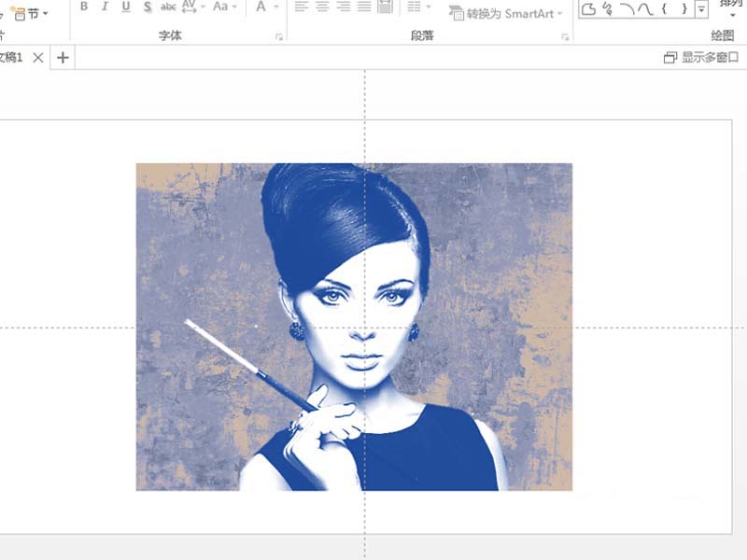Select the right brace shape
This screenshot has width=747, height=560.
tap(684, 8)
